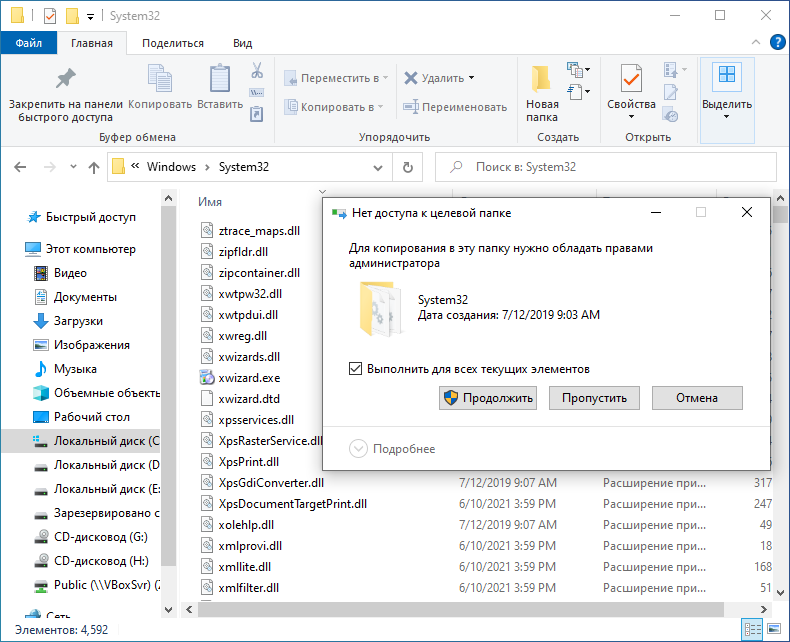Click the Edit icon in Открыть group
Screen dimensions: 790x642
[671, 92]
